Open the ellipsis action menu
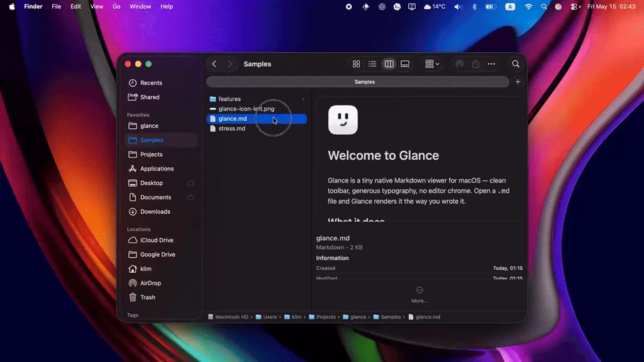The height and width of the screenshot is (362, 644). (x=491, y=64)
